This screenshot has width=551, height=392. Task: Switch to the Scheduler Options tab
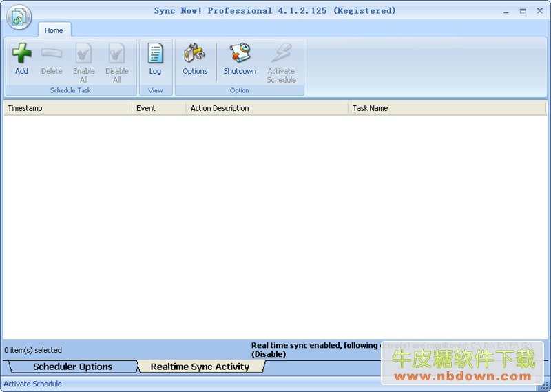72,367
